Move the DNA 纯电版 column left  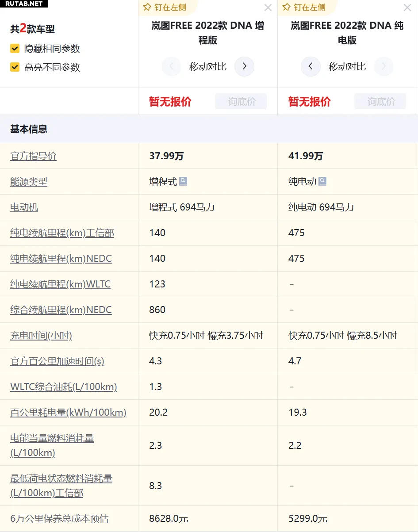pos(311,67)
